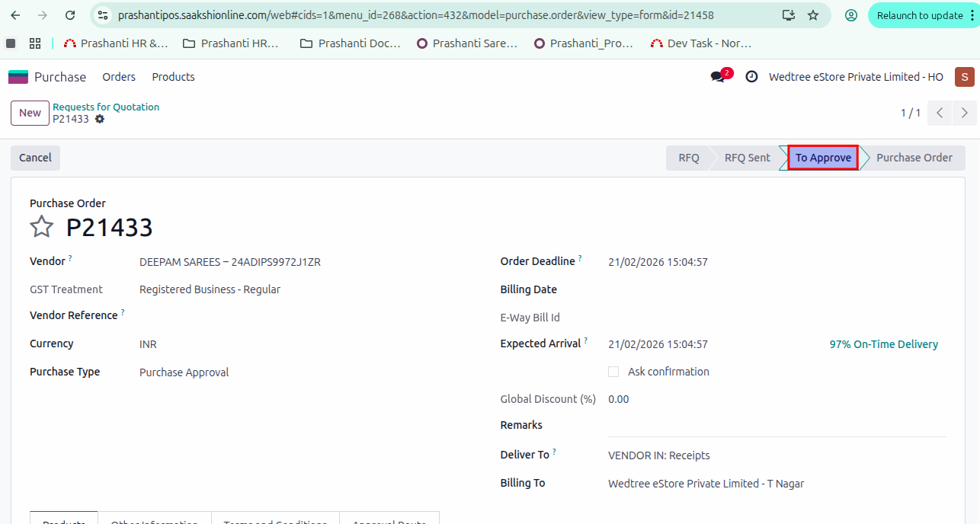
Task: Click the star favorite icon beside P21433
Action: [x=41, y=227]
